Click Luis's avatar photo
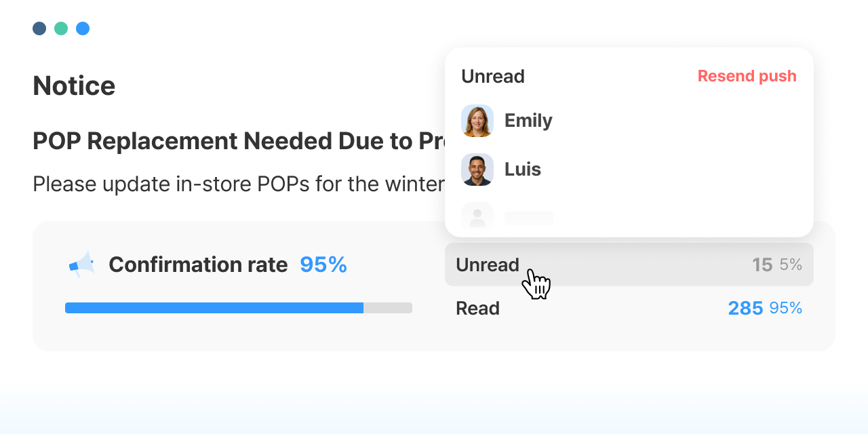 coord(477,170)
